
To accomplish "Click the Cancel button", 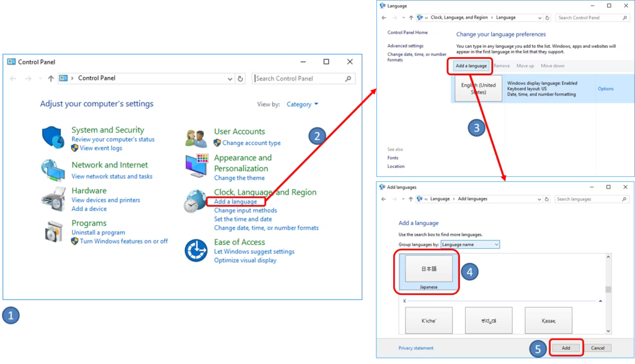I will [x=597, y=348].
